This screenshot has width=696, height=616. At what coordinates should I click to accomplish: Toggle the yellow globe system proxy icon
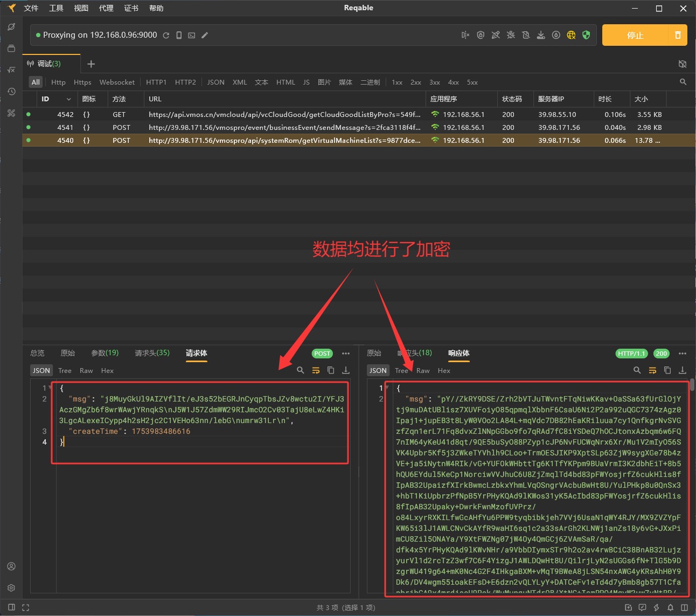pos(571,35)
